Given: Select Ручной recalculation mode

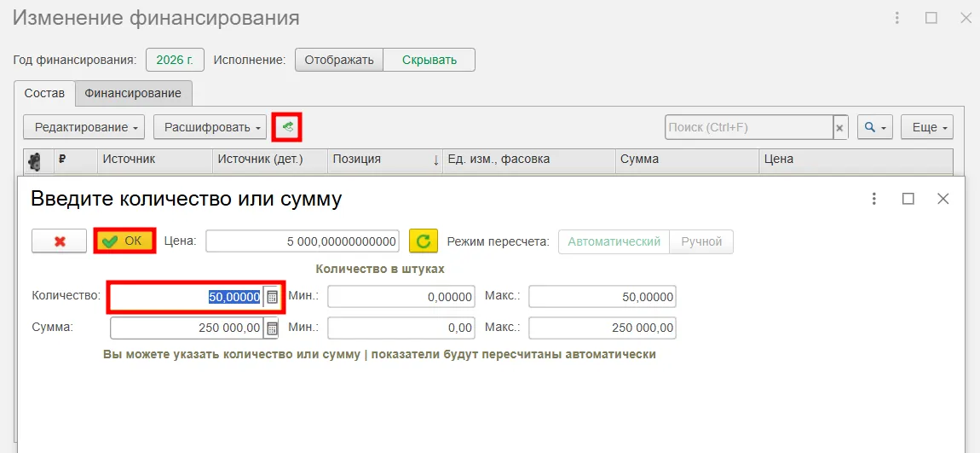Looking at the screenshot, I should tap(701, 241).
